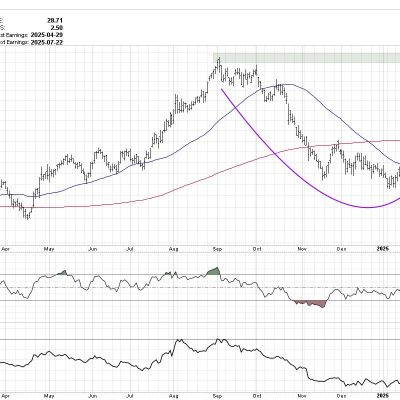Click the Nov label on price axis
Image resolution: width=400 pixels, height=400 pixels.
[x=302, y=249]
